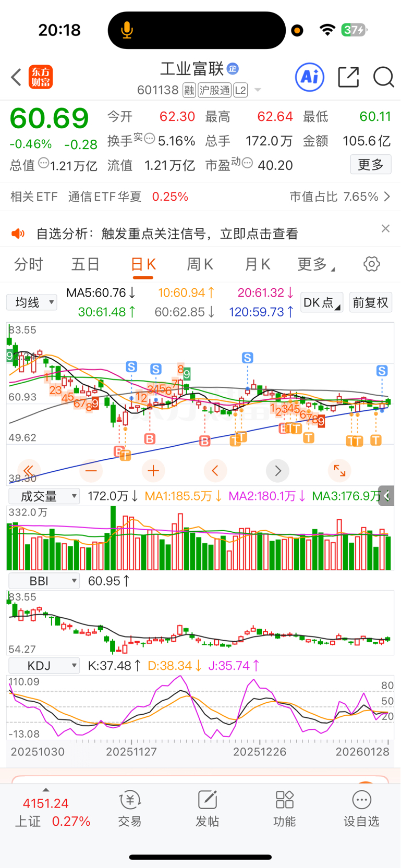Tap the left arrow chart button
This screenshot has height=868, width=401.
click(x=215, y=471)
